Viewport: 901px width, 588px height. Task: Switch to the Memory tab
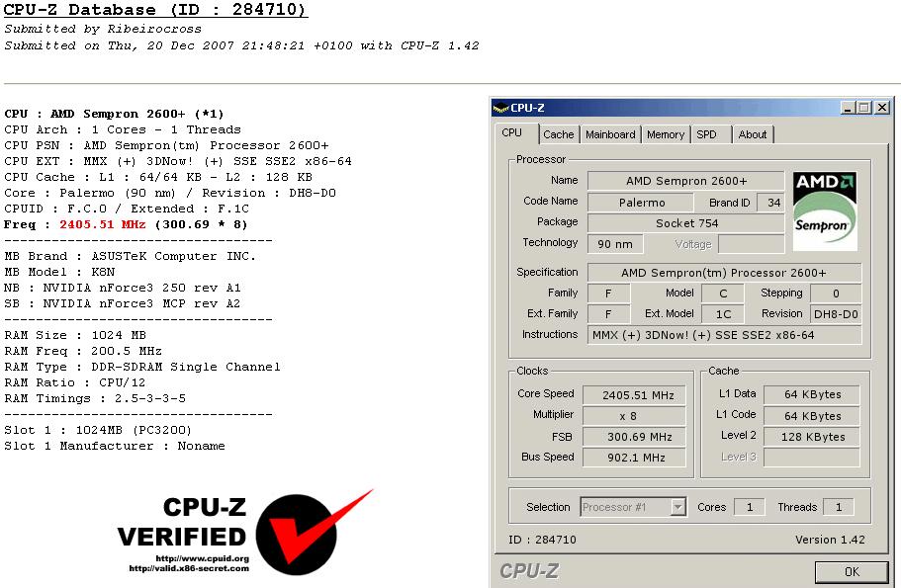point(666,134)
